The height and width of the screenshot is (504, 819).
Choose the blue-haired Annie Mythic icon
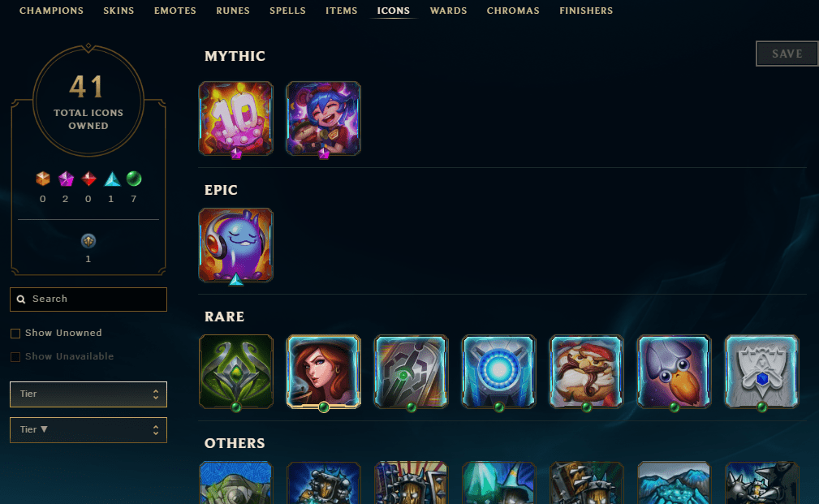(323, 118)
